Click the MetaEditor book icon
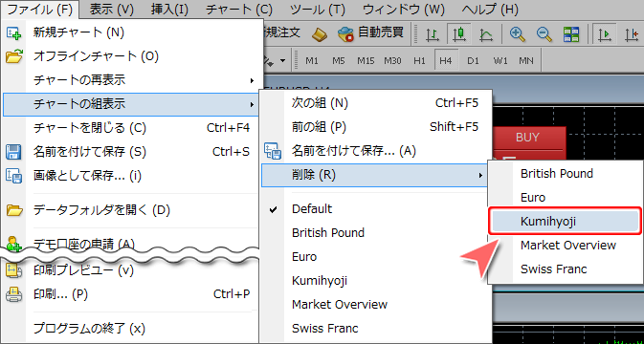Screen dimensions: 644x344 319,34
